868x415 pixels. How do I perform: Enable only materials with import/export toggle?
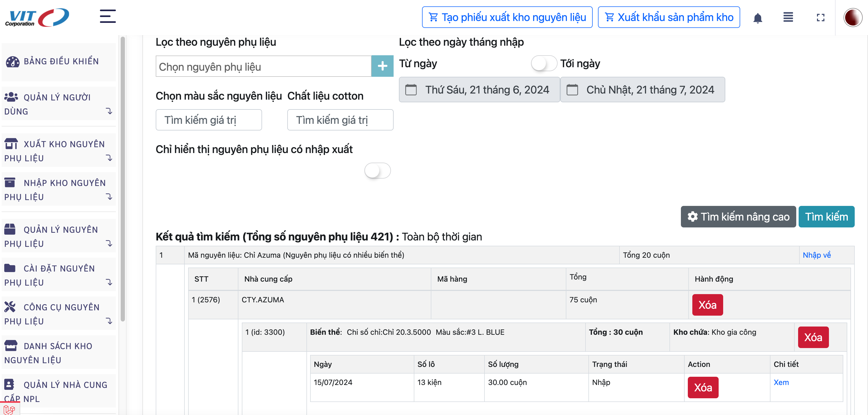(x=377, y=171)
